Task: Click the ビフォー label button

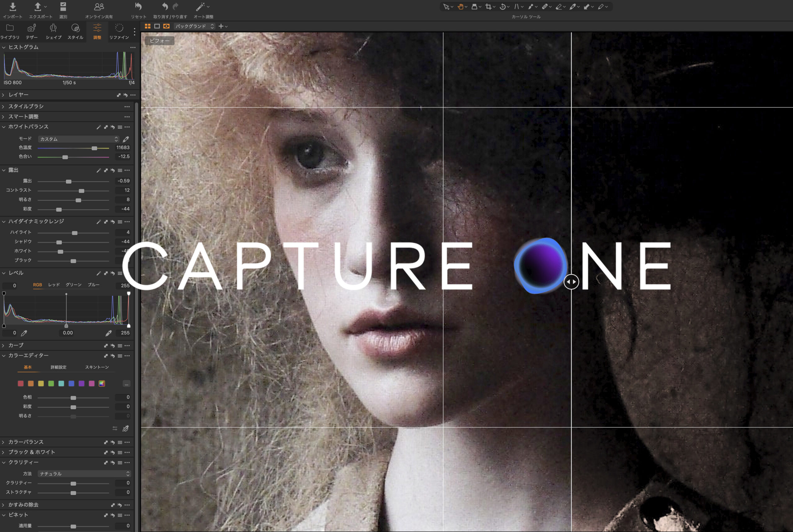Action: click(x=160, y=41)
